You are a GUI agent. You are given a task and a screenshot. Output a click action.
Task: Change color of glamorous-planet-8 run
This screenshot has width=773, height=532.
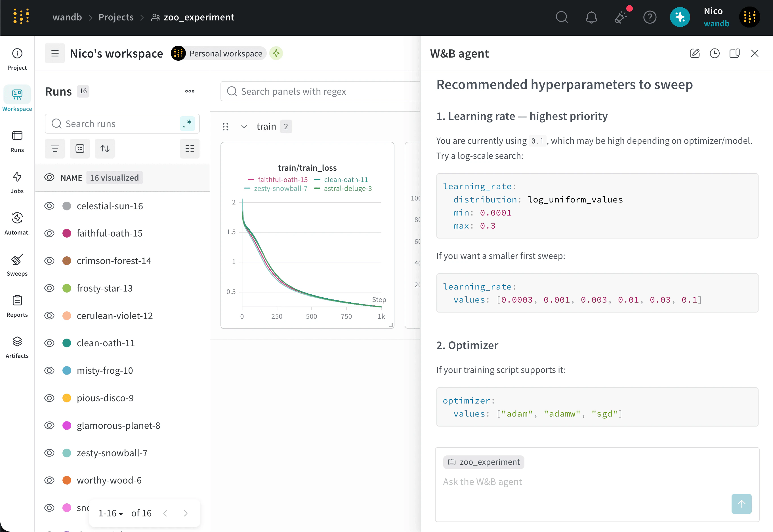click(67, 426)
